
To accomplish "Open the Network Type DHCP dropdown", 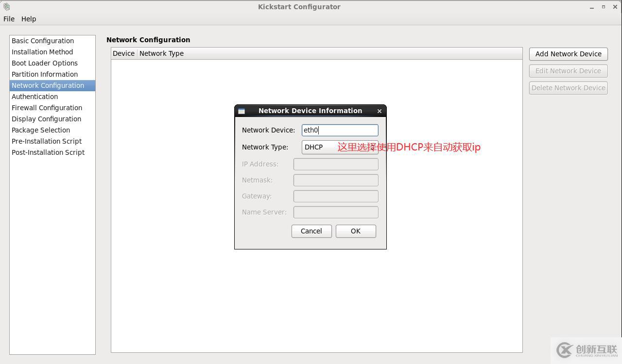I will pos(340,147).
